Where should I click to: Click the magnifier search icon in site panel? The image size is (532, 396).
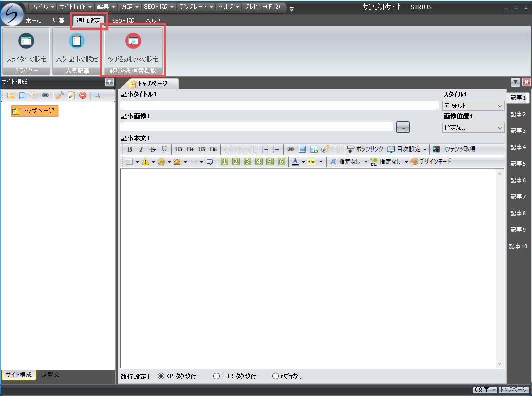[x=97, y=95]
